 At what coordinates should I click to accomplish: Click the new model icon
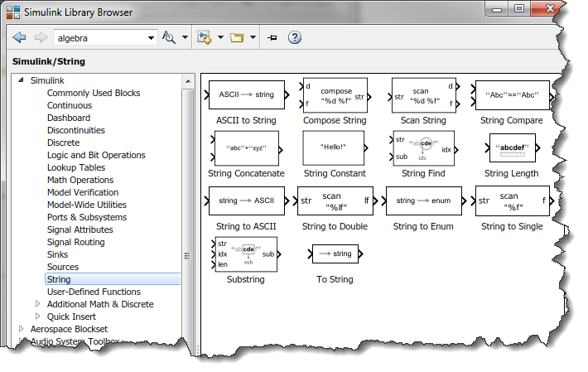click(205, 37)
